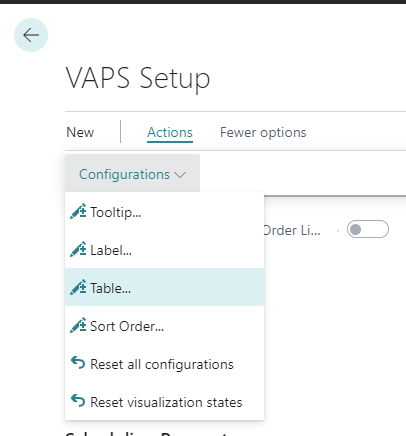Collapse the Configurations dropdown
The width and height of the screenshot is (406, 436).
click(x=132, y=173)
